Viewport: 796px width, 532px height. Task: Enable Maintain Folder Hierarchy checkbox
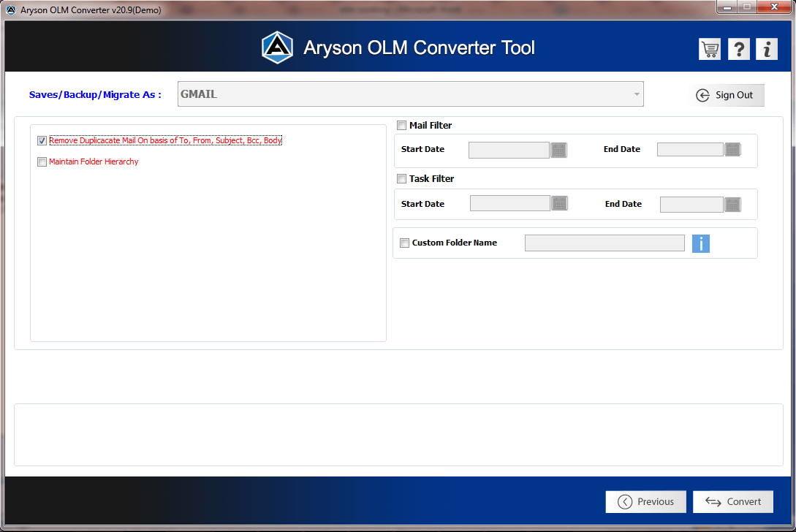(42, 162)
